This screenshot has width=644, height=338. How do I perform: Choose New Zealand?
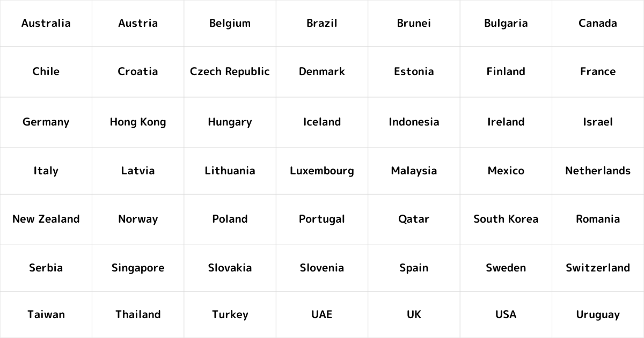[x=46, y=219]
